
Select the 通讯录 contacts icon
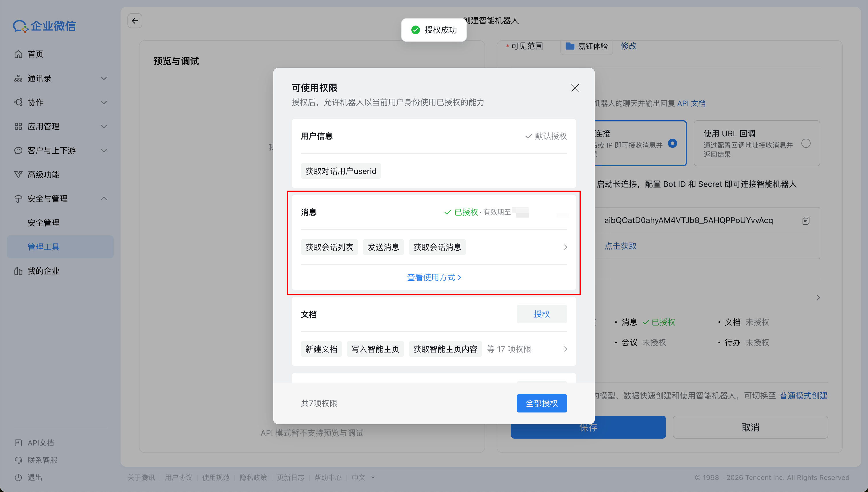coord(19,78)
